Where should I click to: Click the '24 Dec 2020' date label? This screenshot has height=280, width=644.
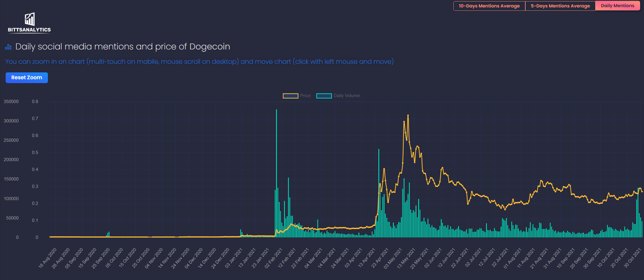click(220, 258)
